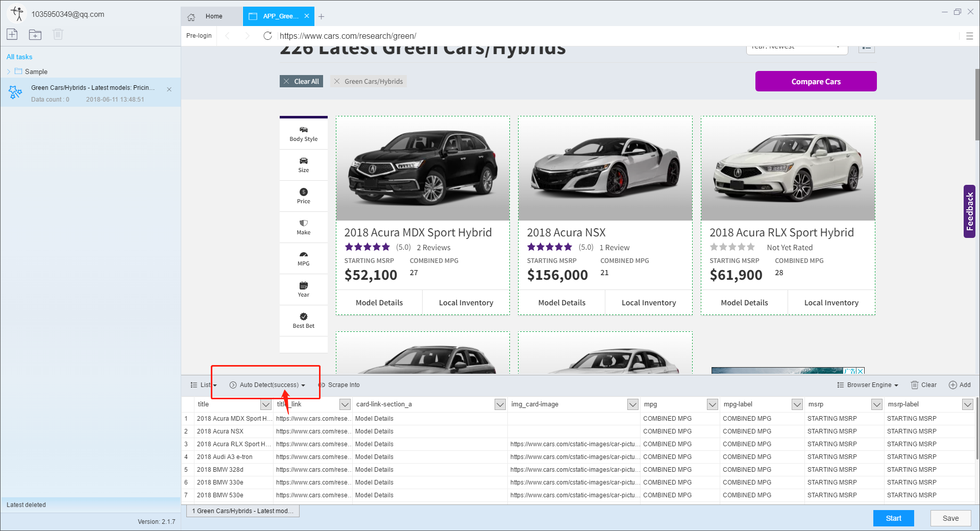Image resolution: width=980 pixels, height=531 pixels.
Task: Click the new folder icon
Action: 35,34
